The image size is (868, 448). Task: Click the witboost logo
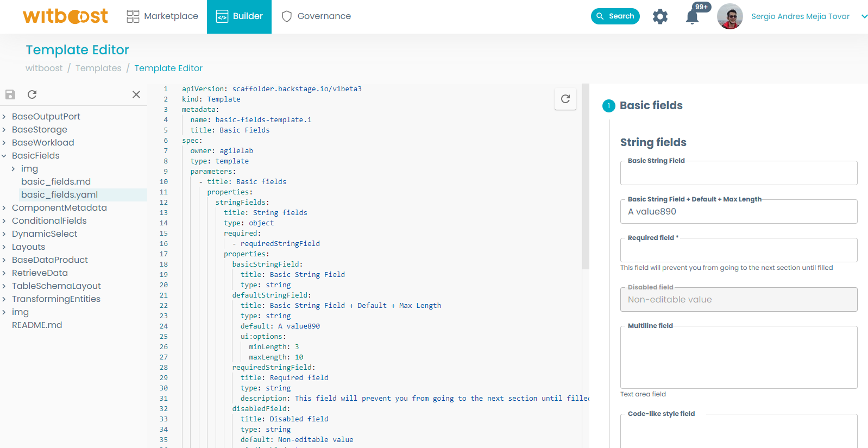[x=65, y=16]
